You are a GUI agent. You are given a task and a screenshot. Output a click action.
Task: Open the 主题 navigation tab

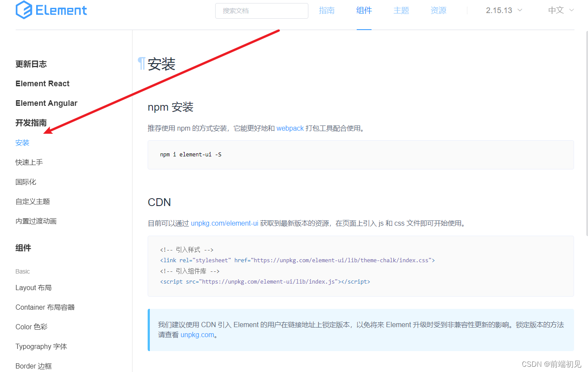click(x=401, y=10)
